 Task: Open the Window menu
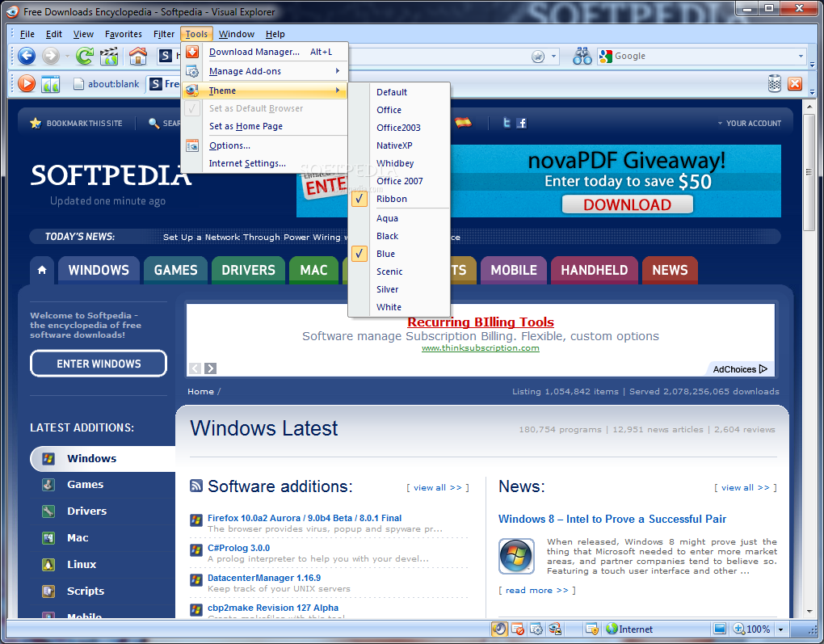coord(237,34)
